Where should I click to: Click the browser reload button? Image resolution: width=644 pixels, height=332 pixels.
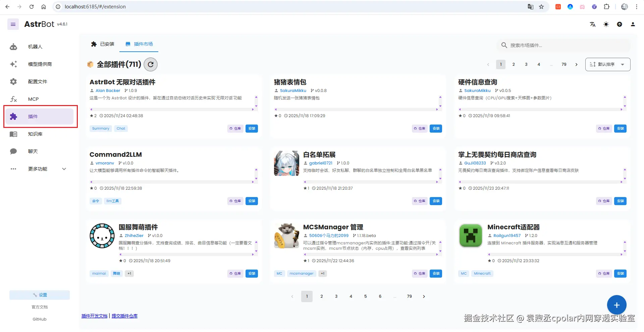click(x=32, y=7)
